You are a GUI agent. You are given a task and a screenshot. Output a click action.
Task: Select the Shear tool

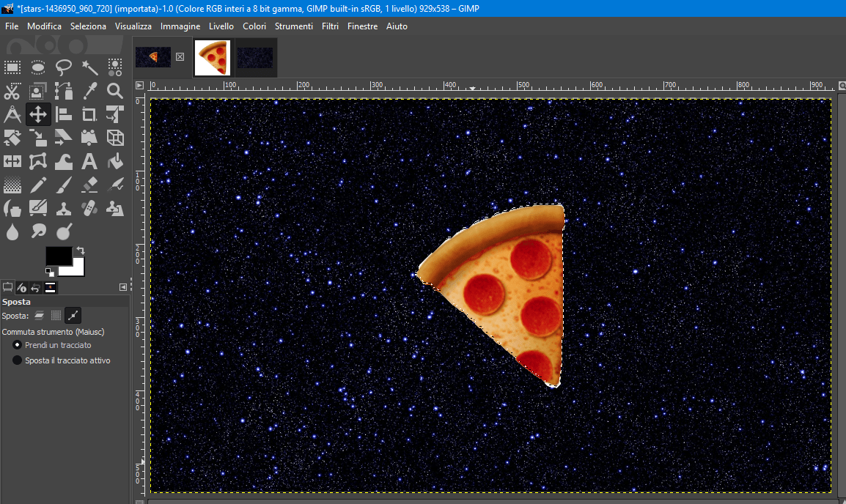click(64, 138)
